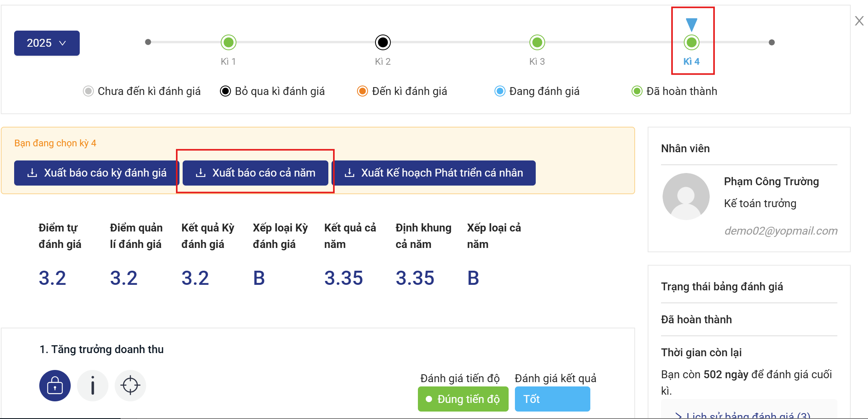Select the Kì 4 period marker

click(691, 42)
